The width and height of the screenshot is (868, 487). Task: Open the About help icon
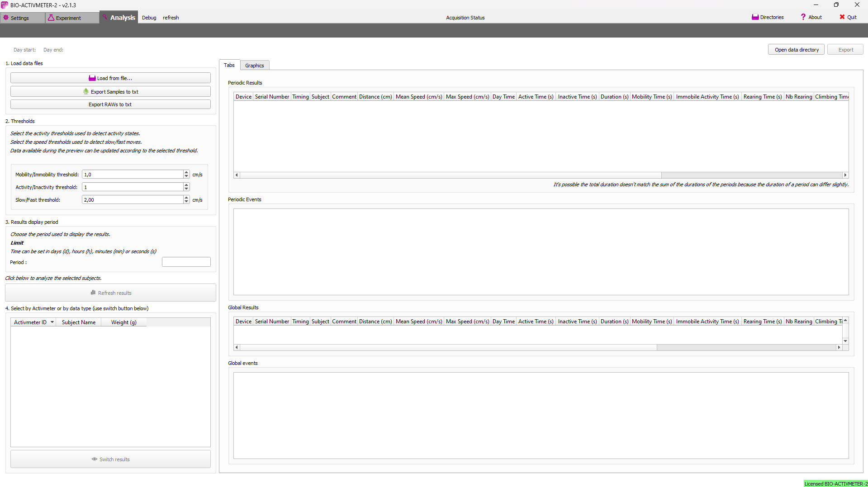[803, 17]
